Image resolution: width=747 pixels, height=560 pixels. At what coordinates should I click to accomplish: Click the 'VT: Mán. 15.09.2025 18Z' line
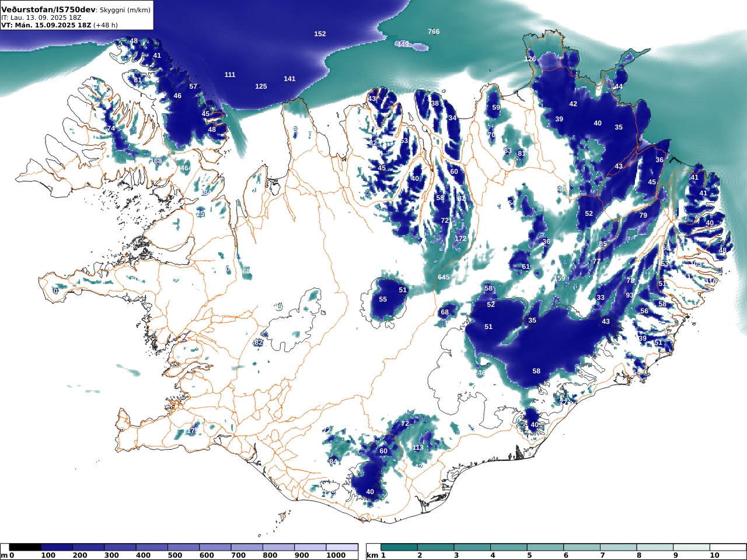tap(46, 25)
